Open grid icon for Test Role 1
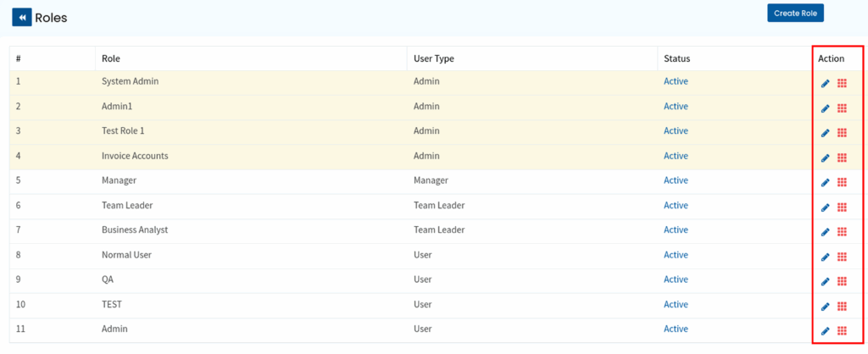The height and width of the screenshot is (354, 868). [x=842, y=133]
